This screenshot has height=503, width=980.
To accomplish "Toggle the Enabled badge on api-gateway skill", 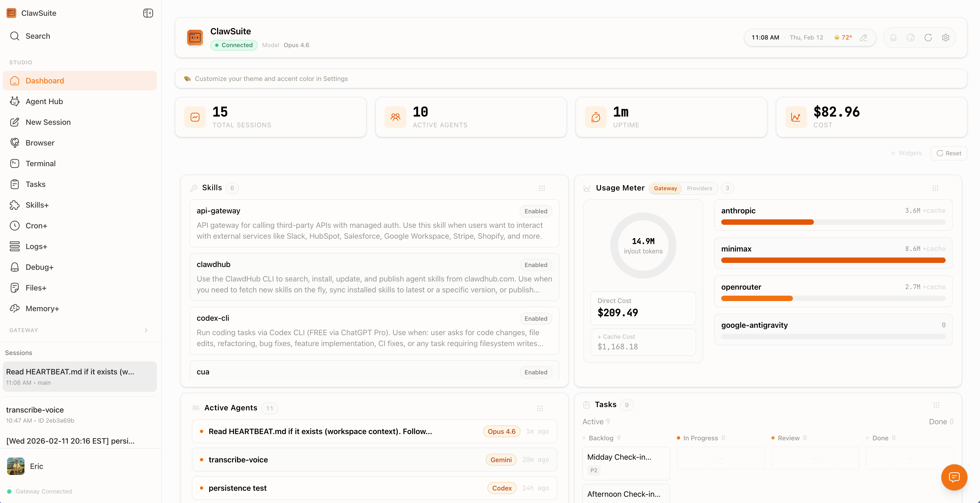I will pos(536,211).
